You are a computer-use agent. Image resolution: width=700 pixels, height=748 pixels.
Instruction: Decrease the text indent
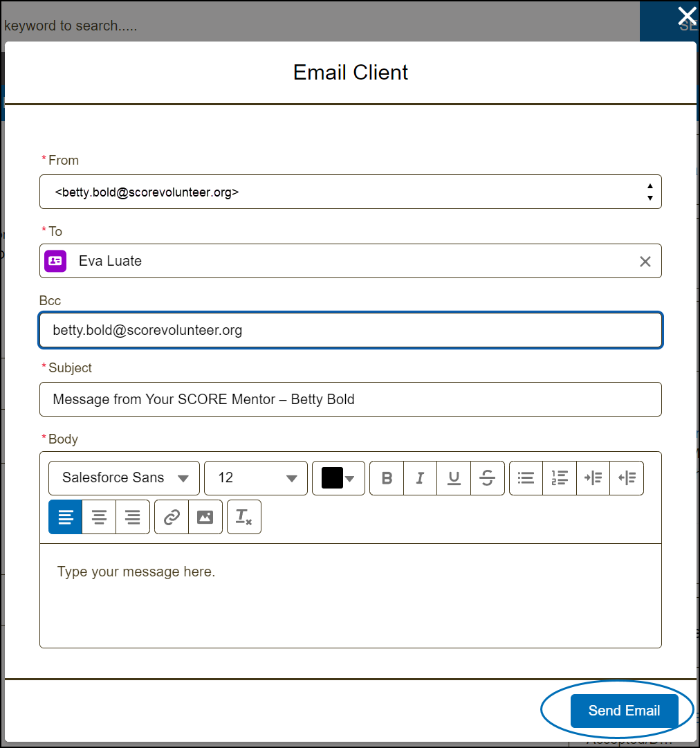(627, 478)
